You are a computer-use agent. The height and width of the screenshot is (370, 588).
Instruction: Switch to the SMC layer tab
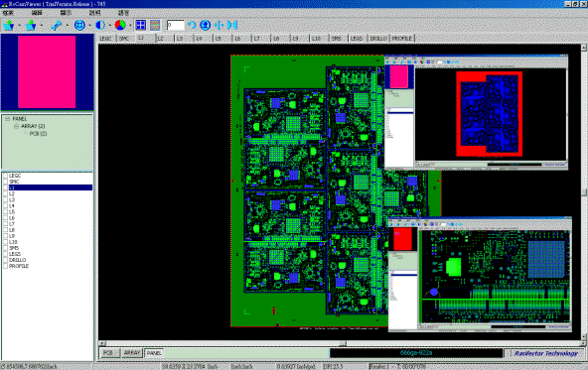[125, 39]
